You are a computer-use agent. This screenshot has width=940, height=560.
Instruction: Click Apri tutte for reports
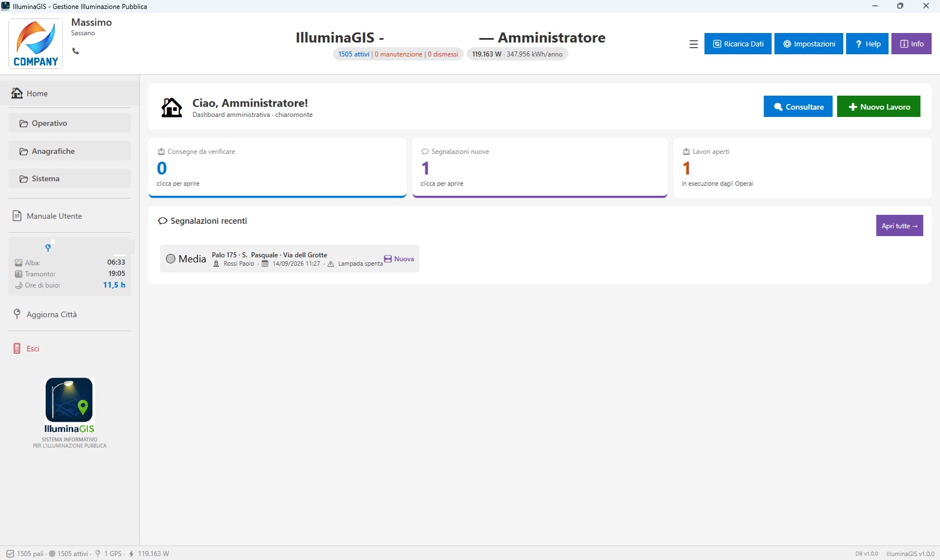(900, 226)
